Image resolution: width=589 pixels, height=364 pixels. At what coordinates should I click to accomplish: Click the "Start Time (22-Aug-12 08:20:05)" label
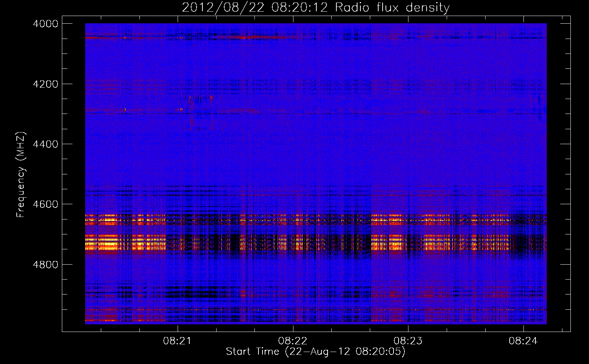coord(316,352)
